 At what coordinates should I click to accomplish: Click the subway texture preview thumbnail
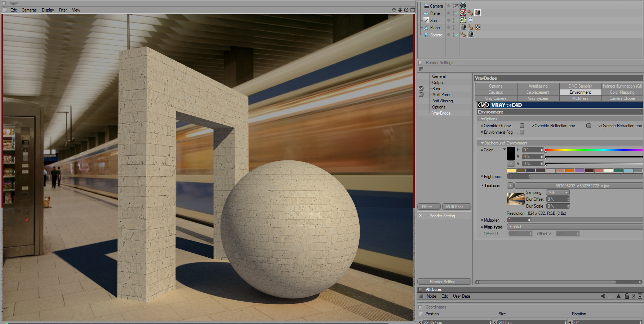(x=516, y=199)
